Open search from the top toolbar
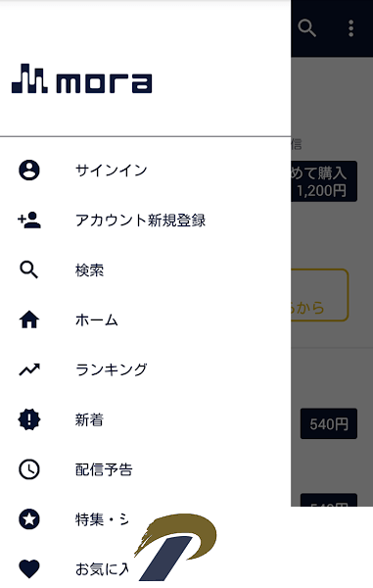Viewport: 373px width, 588px height. [x=307, y=28]
